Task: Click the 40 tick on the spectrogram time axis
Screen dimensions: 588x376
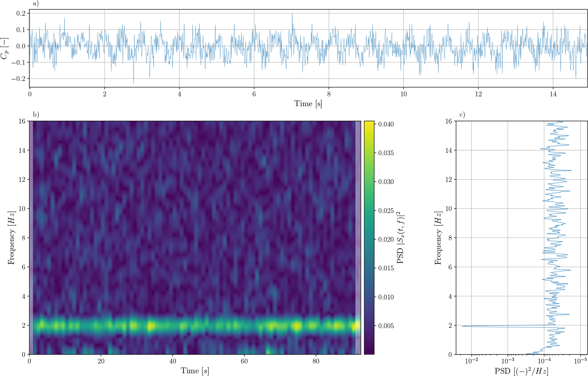Action: point(173,361)
